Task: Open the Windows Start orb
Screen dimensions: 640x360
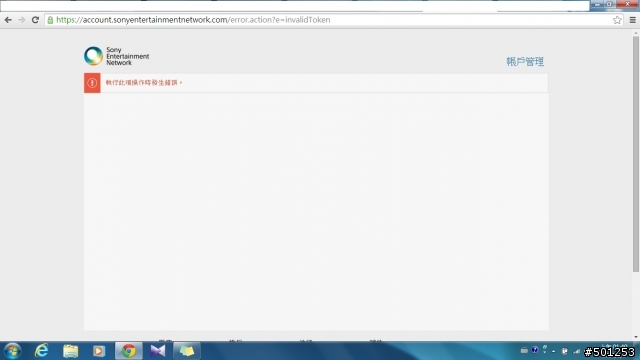Action: 13,351
